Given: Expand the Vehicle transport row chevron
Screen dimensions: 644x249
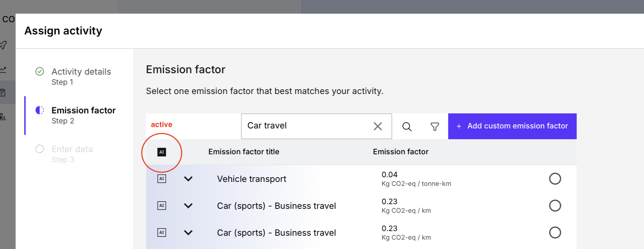Looking at the screenshot, I should click(188, 179).
